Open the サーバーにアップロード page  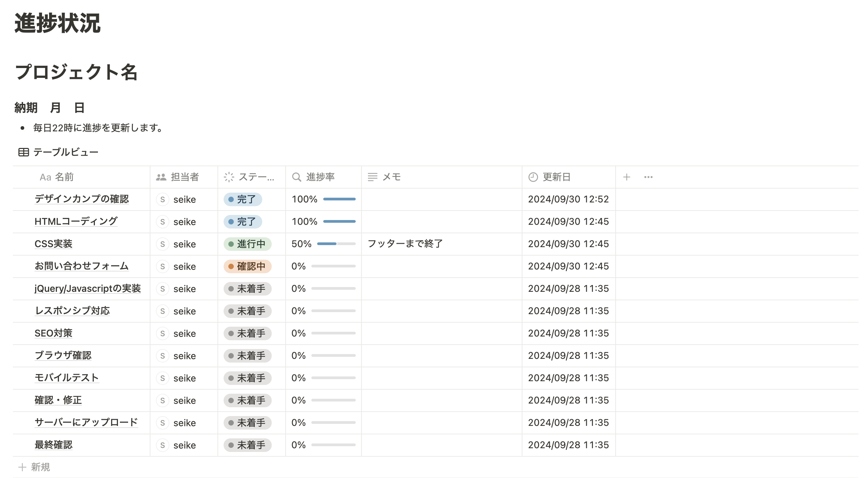(x=86, y=422)
